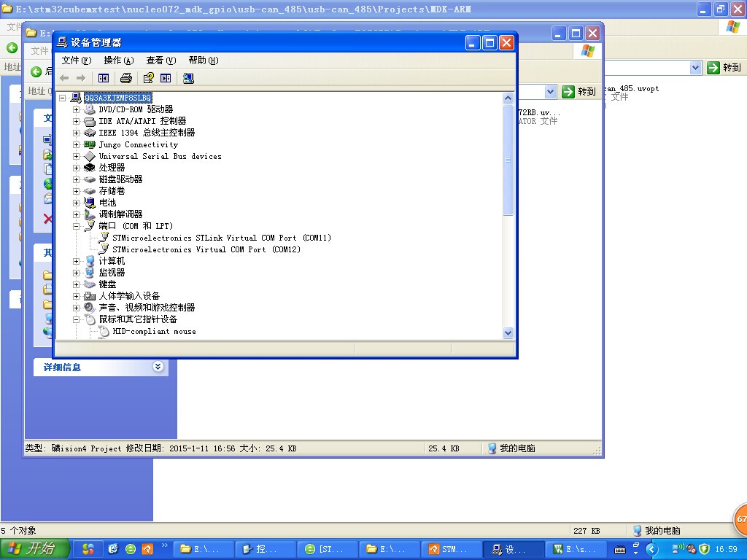Click the print icon in Device Manager toolbar

tap(125, 78)
